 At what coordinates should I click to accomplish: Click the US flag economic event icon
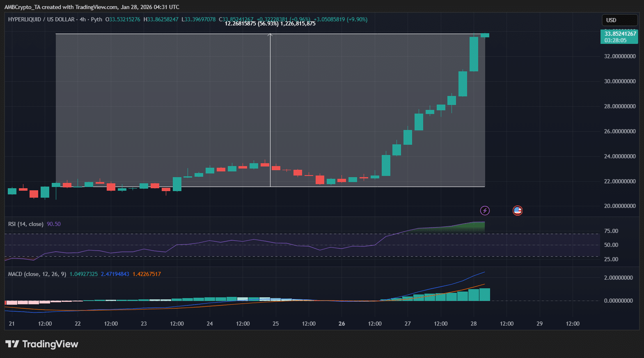517,210
